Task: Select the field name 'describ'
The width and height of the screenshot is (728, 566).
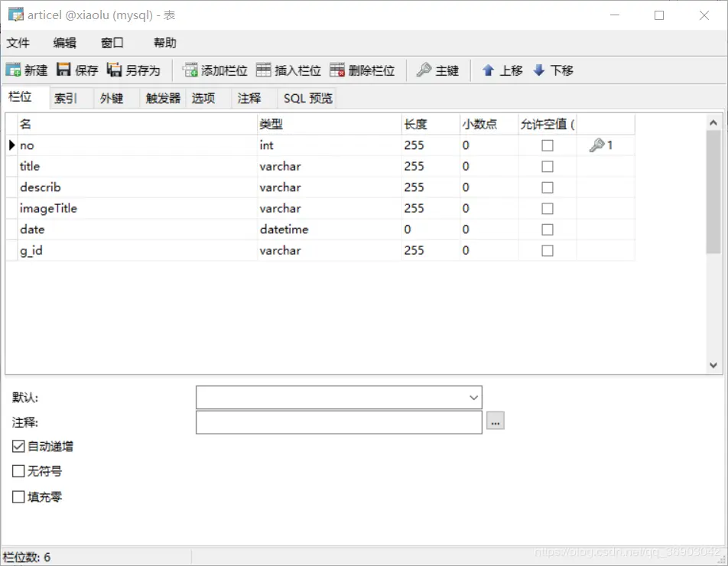Action: pyautogui.click(x=41, y=187)
